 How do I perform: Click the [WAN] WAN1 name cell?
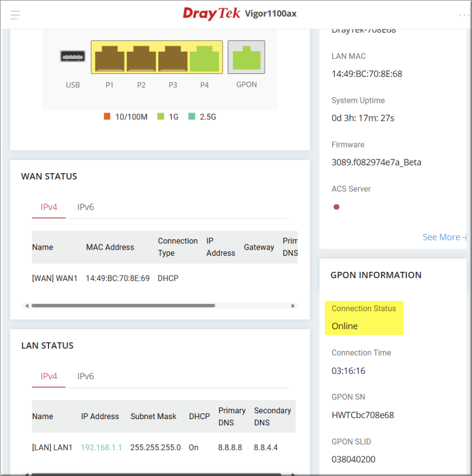pyautogui.click(x=55, y=279)
